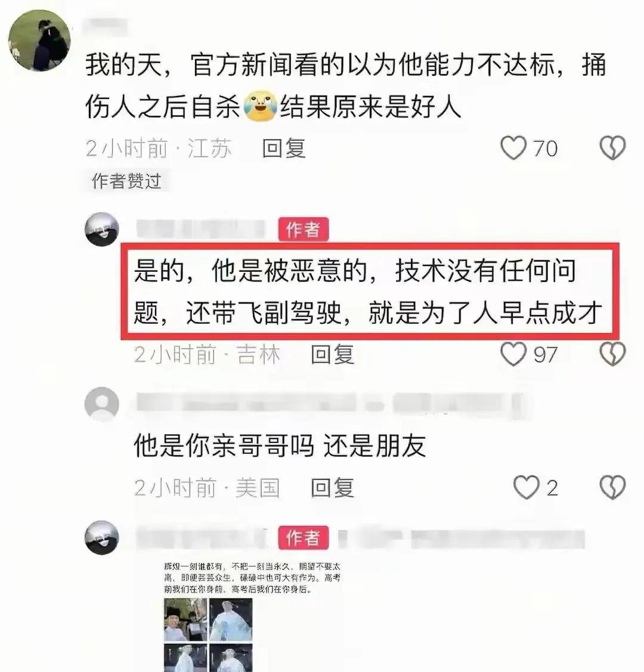
Task: Click the second red 作者 badge at bottom
Action: tap(304, 537)
